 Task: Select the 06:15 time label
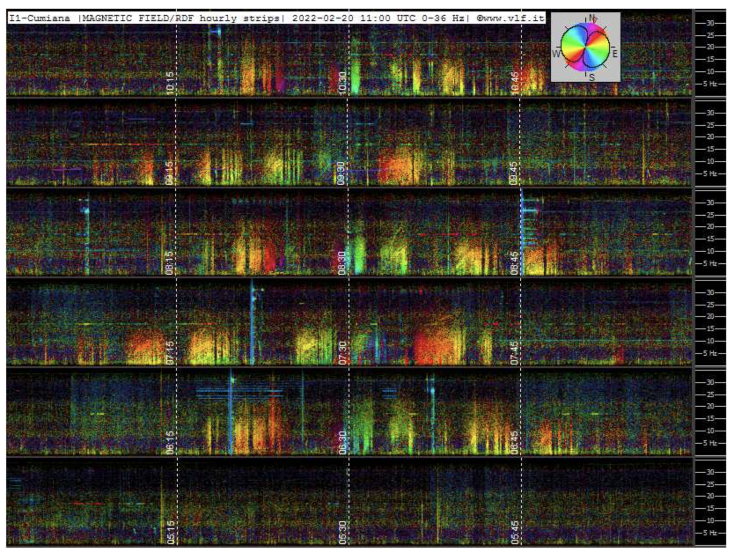pos(170,442)
